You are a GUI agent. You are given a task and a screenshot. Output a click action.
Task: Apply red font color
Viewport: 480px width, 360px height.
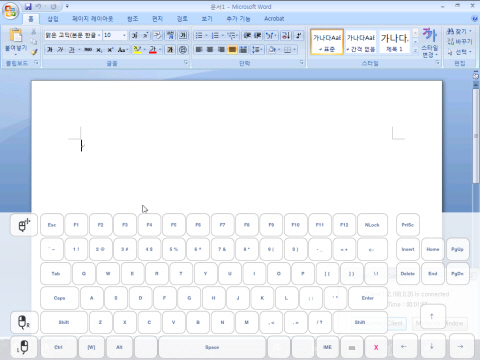pyautogui.click(x=153, y=50)
